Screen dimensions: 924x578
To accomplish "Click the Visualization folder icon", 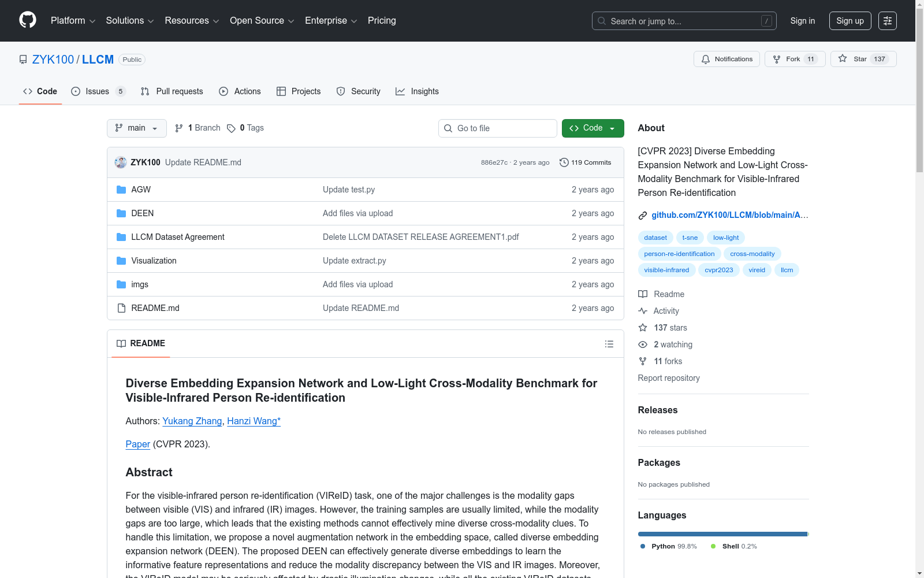I will (x=121, y=261).
